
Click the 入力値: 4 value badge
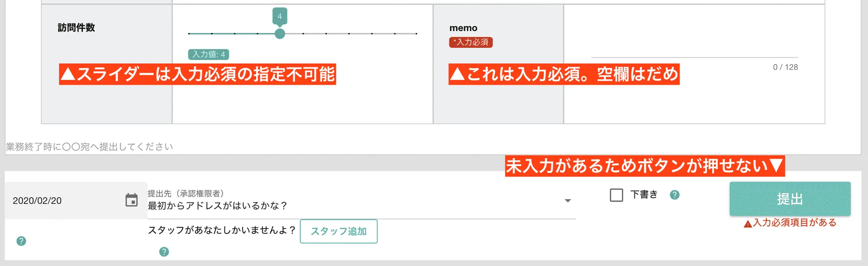click(x=208, y=55)
